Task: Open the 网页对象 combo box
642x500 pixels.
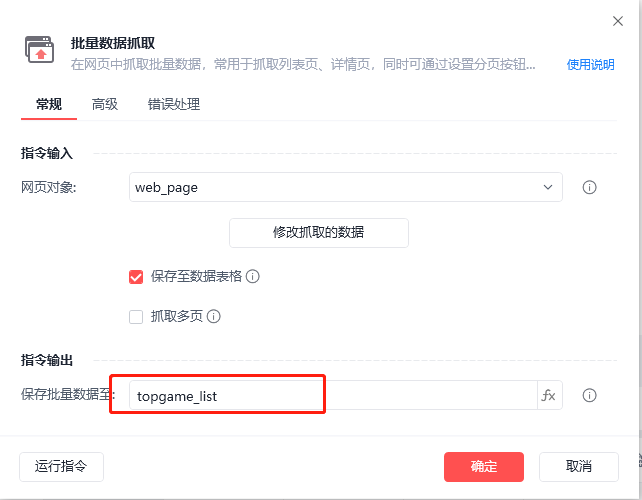Action: [346, 187]
